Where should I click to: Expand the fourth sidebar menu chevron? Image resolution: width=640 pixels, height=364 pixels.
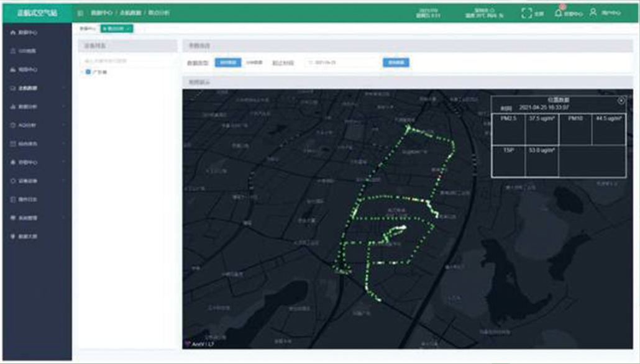[x=64, y=88]
